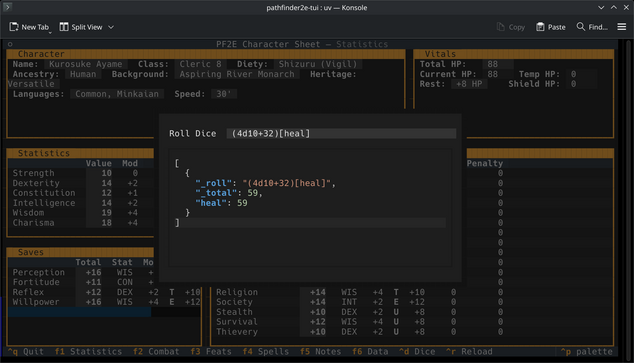Select the Thievery skill row
Viewport: 634px width, 363px height.
pyautogui.click(x=412, y=331)
